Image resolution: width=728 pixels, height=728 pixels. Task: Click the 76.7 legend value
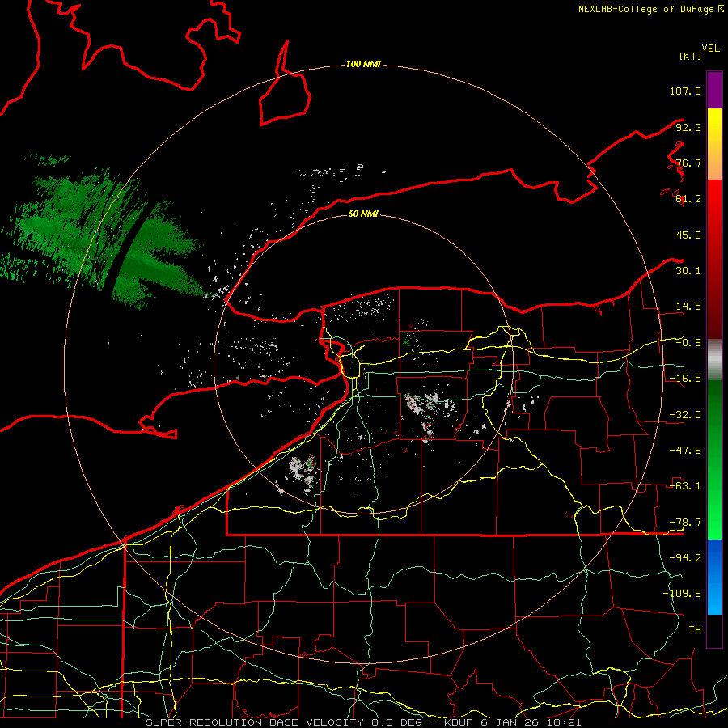click(x=688, y=163)
